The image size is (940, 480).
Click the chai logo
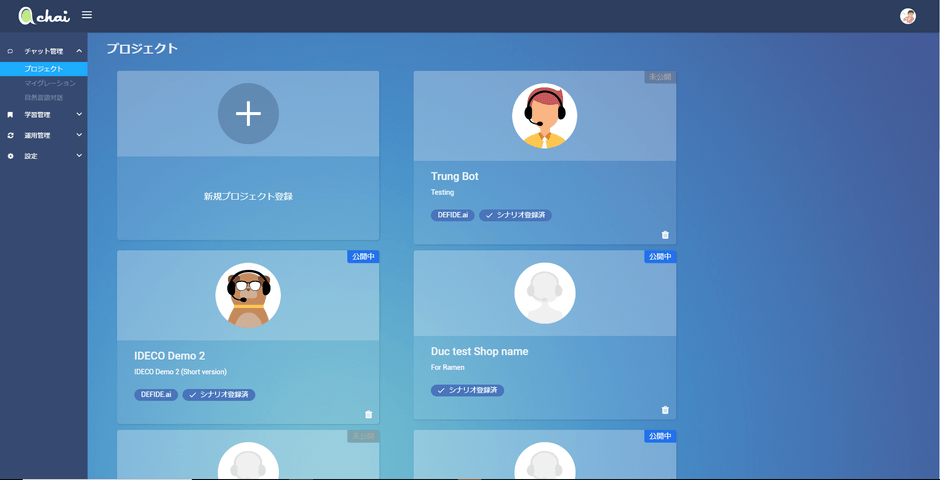click(x=44, y=16)
